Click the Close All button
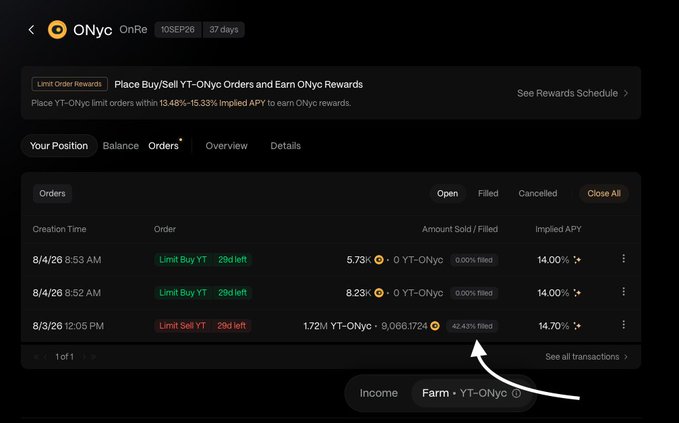The image size is (679, 423). point(604,194)
